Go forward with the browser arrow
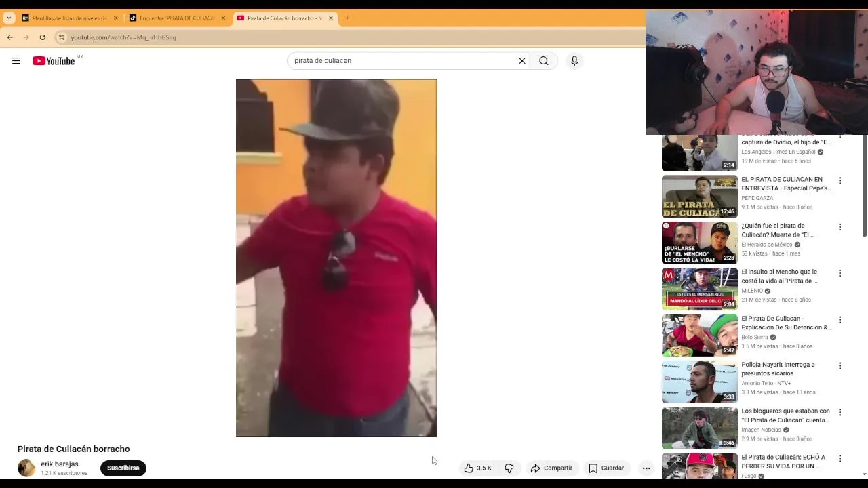The image size is (868, 488). coord(26,37)
